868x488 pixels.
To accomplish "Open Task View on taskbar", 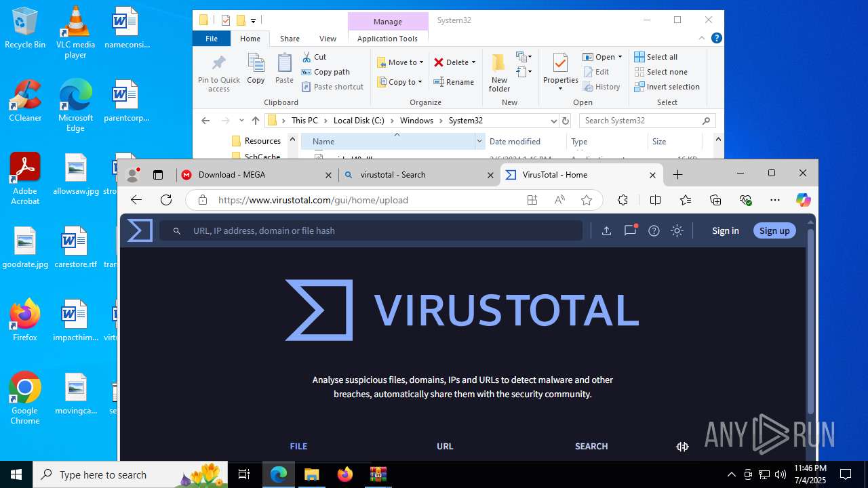I will click(x=244, y=474).
